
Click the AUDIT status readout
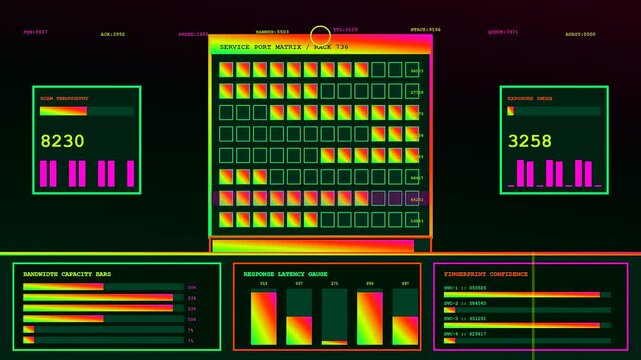(x=580, y=34)
